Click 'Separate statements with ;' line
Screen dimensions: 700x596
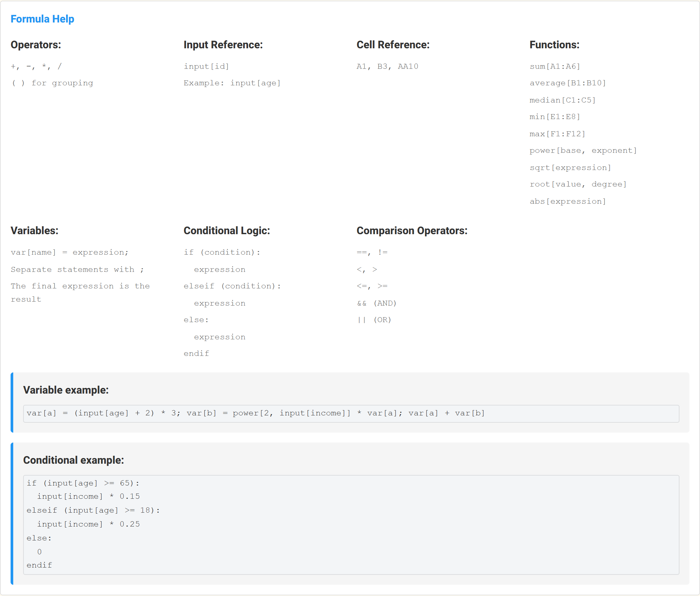coord(77,270)
